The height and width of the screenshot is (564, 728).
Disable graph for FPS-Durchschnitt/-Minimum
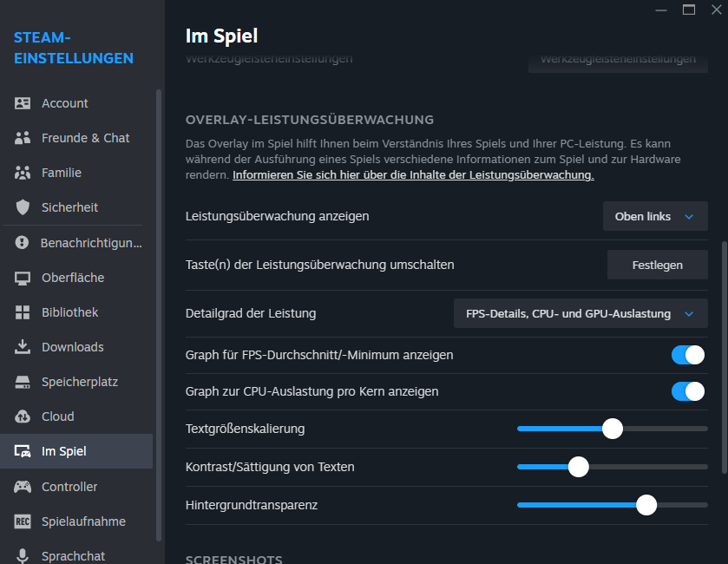point(688,355)
